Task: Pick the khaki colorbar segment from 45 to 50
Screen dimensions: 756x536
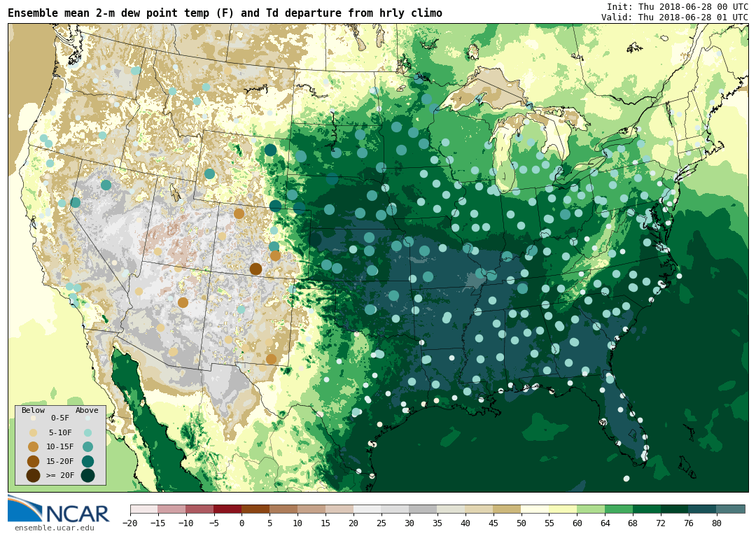Action: pos(507,509)
